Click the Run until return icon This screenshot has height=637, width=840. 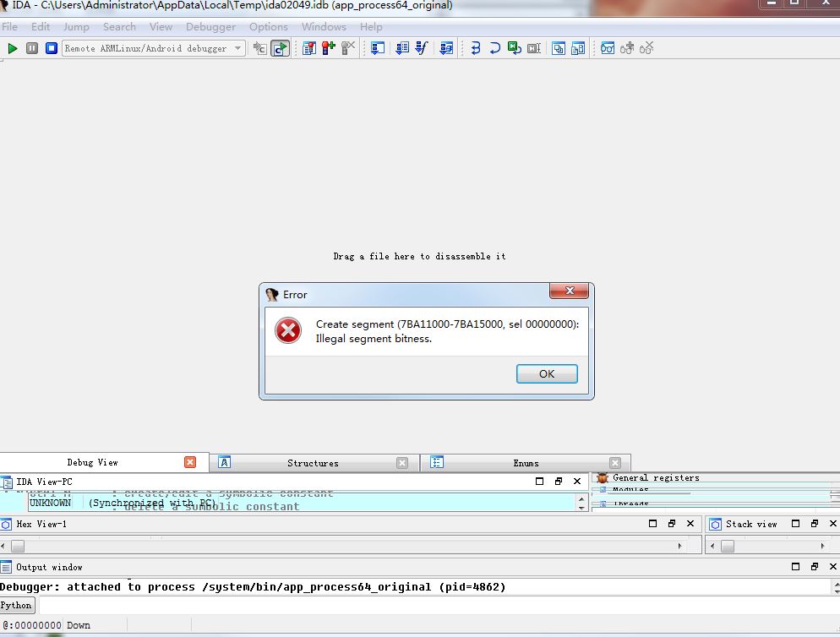tap(515, 48)
